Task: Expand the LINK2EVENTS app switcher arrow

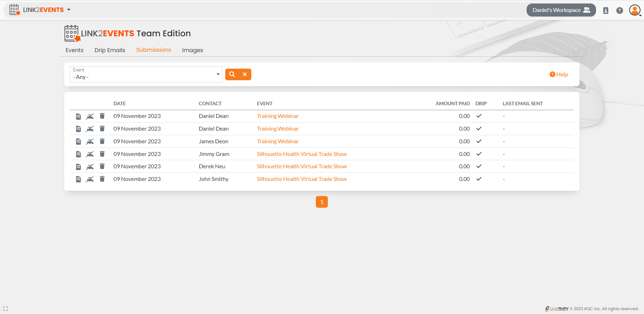Action: (69, 10)
